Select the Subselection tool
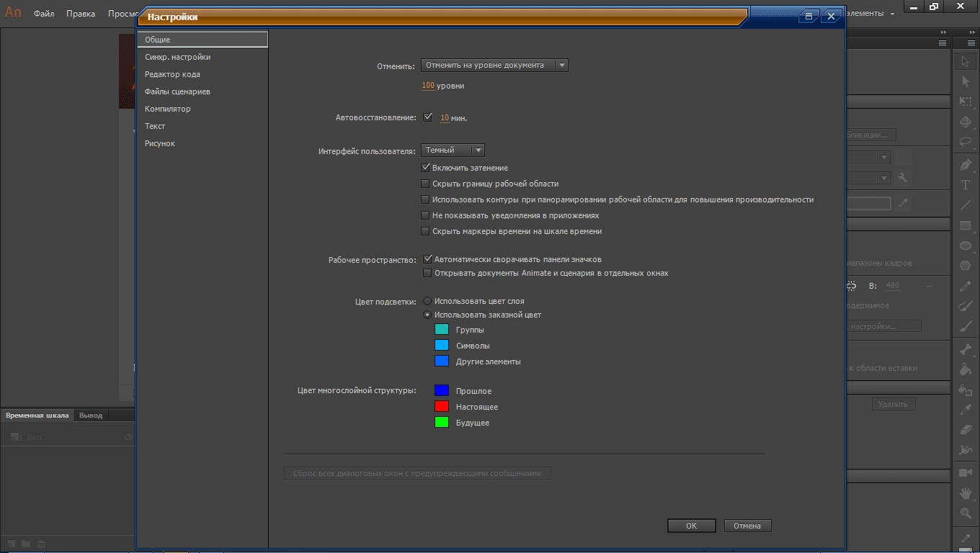 pyautogui.click(x=966, y=82)
